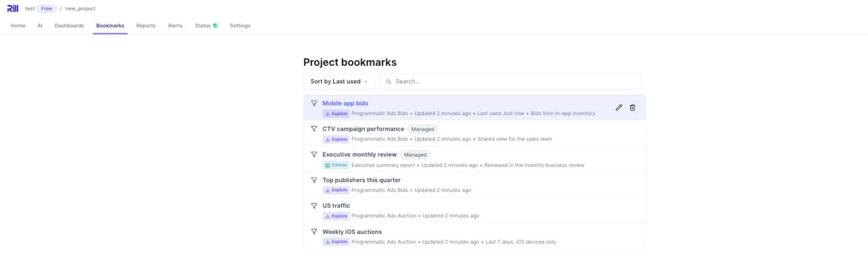Click the new_project breadcrumb

80,9
